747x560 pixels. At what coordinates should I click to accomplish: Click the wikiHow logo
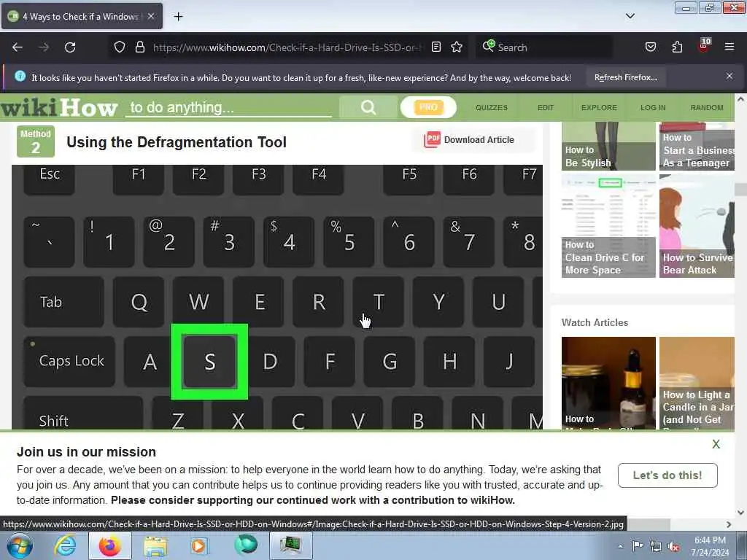click(x=59, y=108)
